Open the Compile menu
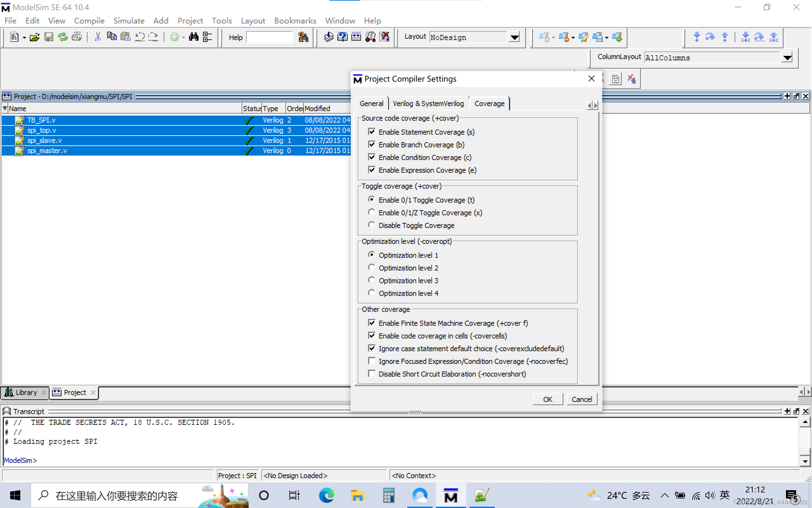 point(89,21)
